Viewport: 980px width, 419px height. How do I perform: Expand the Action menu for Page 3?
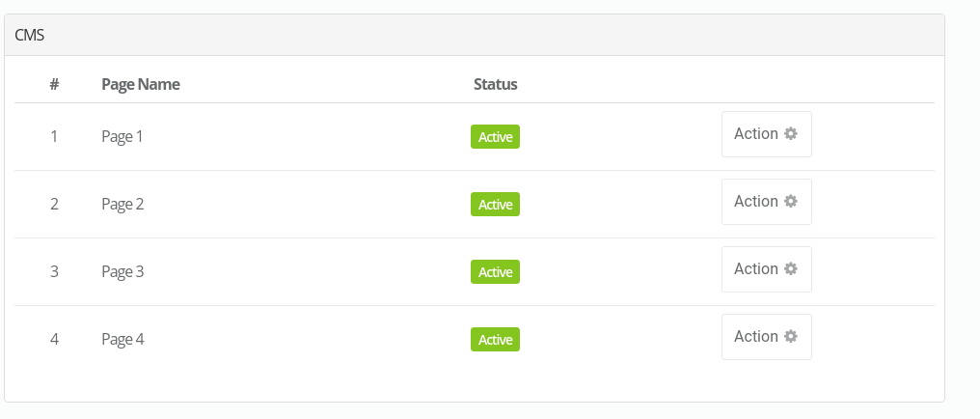(x=767, y=269)
